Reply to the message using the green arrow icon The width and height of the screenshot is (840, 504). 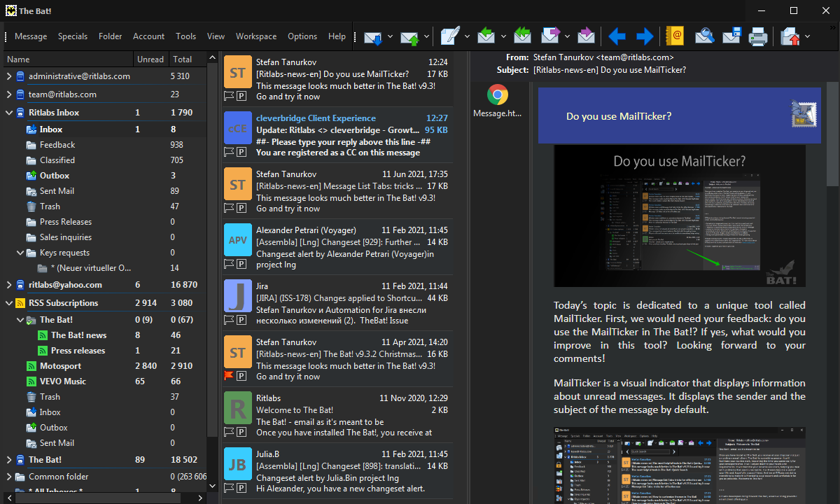coord(486,36)
